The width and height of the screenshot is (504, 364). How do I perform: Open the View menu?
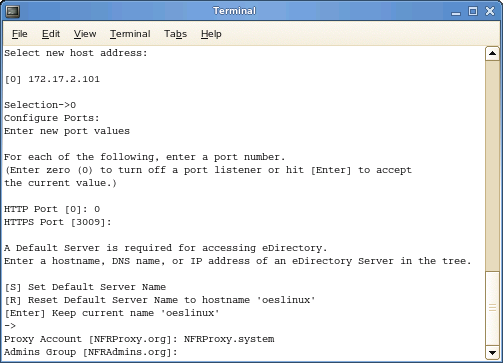pos(85,34)
